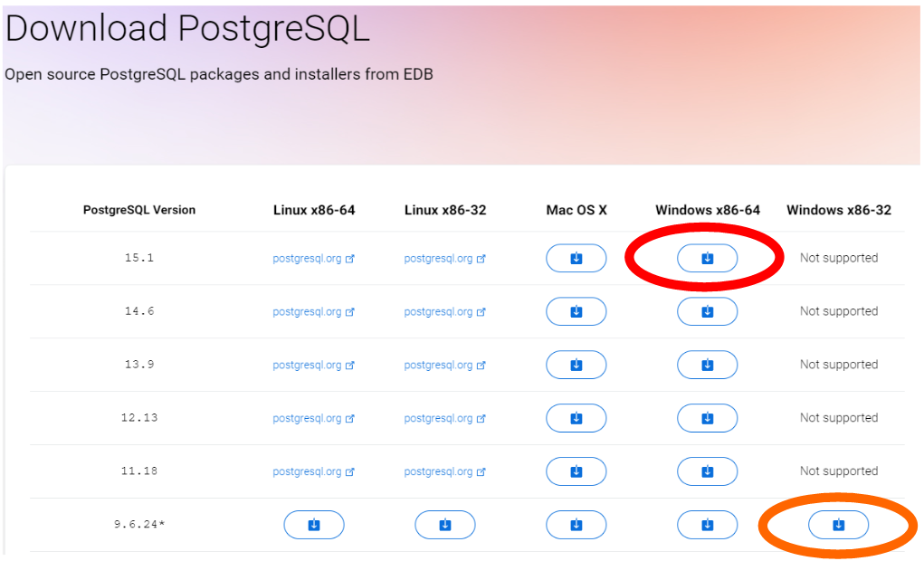Click the Linux x86-32 column header
Screen dimensions: 924x561
tap(445, 210)
